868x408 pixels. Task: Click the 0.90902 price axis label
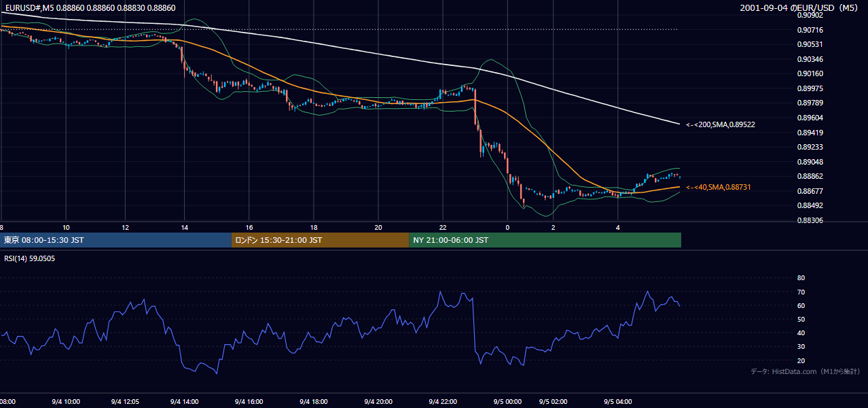(810, 15)
